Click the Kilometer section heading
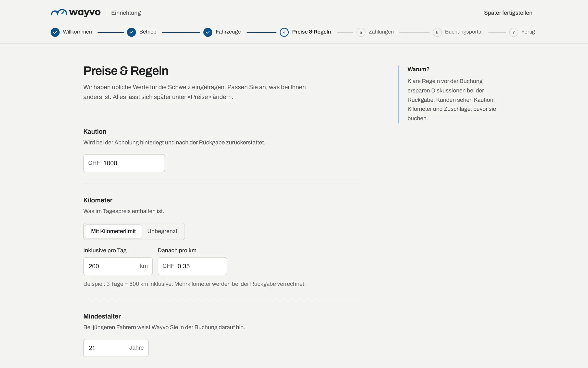This screenshot has width=588, height=368. tap(98, 200)
